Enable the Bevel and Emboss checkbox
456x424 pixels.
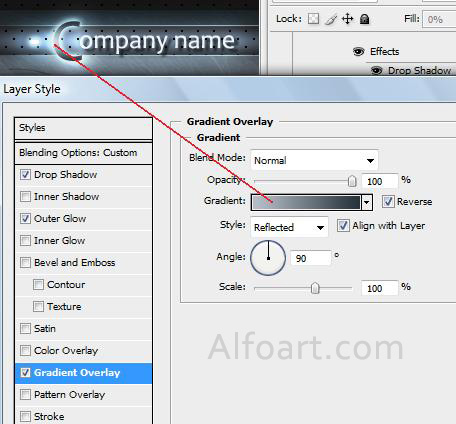click(x=25, y=262)
